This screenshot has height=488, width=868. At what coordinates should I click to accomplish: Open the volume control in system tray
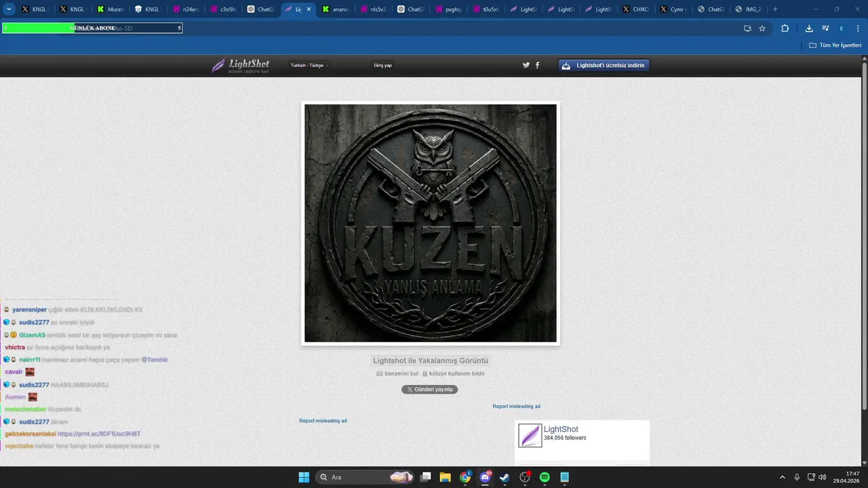point(823,477)
